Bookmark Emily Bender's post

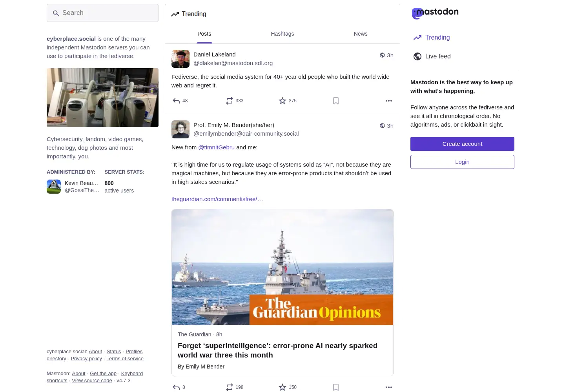click(x=336, y=387)
